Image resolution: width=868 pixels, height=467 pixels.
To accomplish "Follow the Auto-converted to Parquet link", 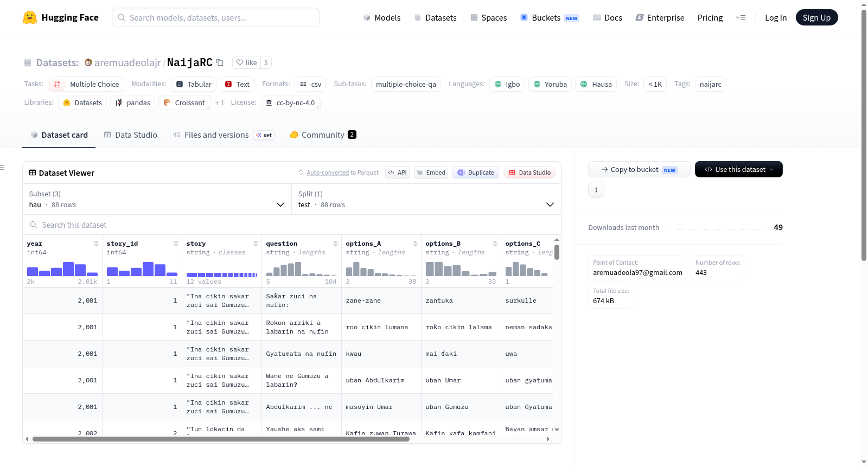I will (328, 172).
